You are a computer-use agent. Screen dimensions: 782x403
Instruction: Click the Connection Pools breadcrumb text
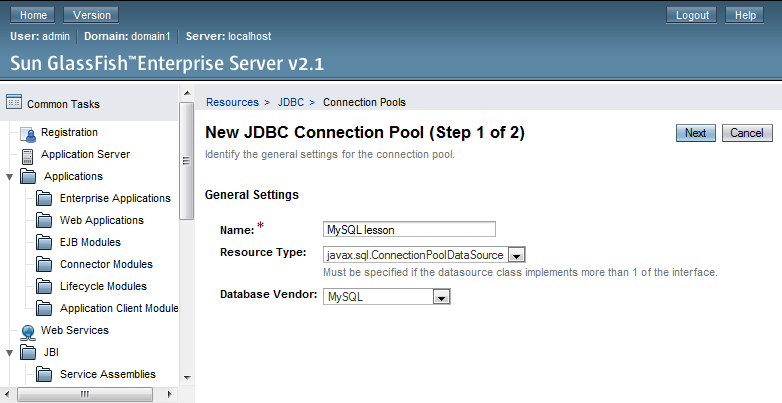click(x=365, y=102)
